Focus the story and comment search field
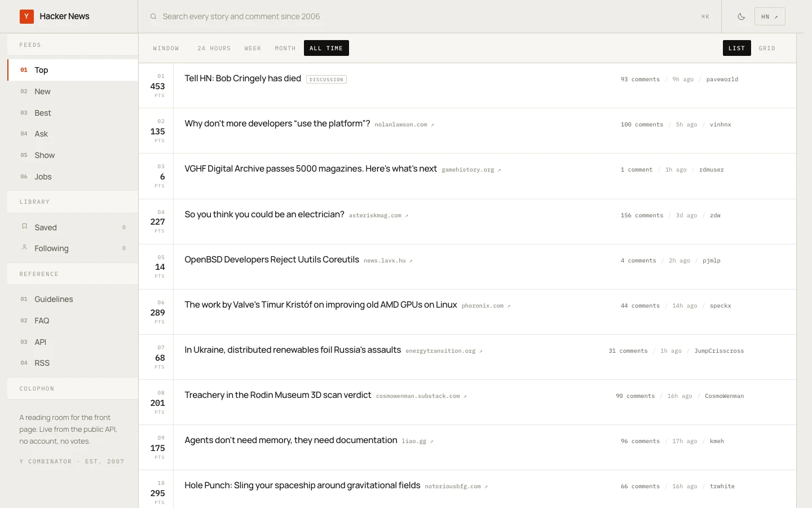812x508 pixels. (x=430, y=16)
